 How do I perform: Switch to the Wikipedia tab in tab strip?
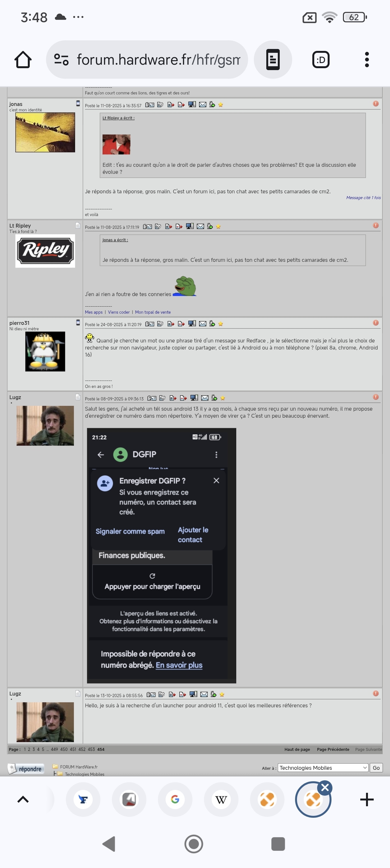point(221,799)
